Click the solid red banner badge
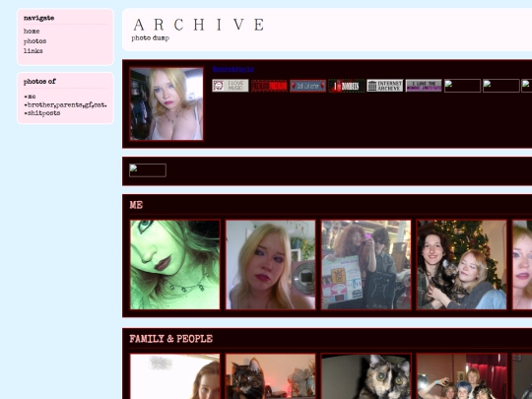This screenshot has width=532, height=399. 269,86
